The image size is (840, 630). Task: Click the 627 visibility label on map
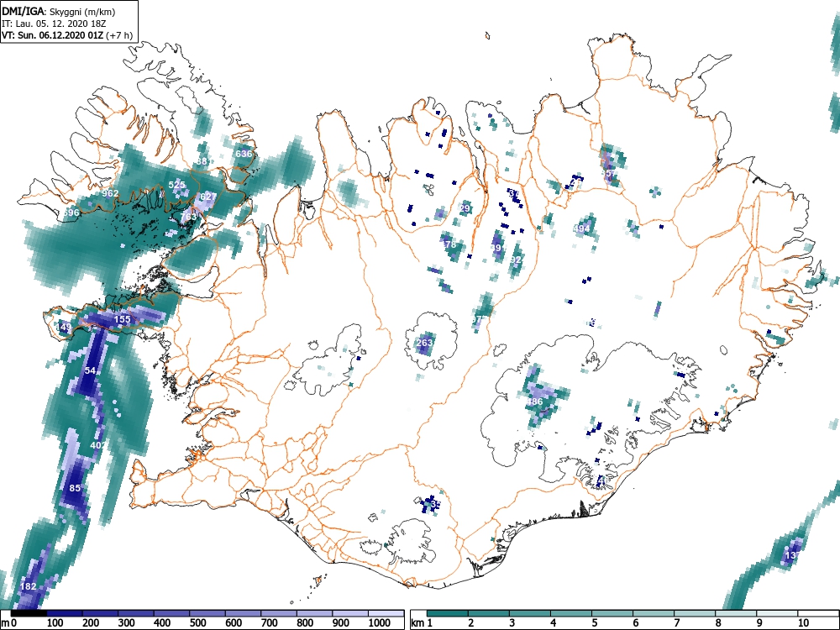(207, 196)
